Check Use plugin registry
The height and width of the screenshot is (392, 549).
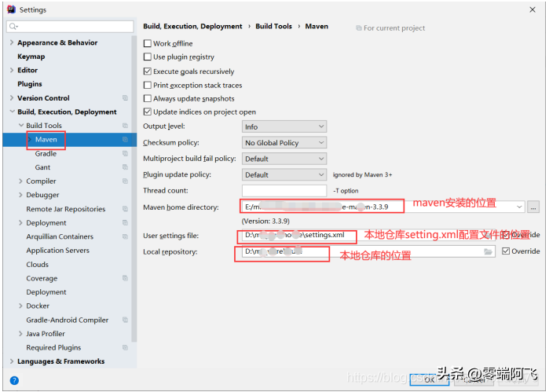pyautogui.click(x=148, y=57)
